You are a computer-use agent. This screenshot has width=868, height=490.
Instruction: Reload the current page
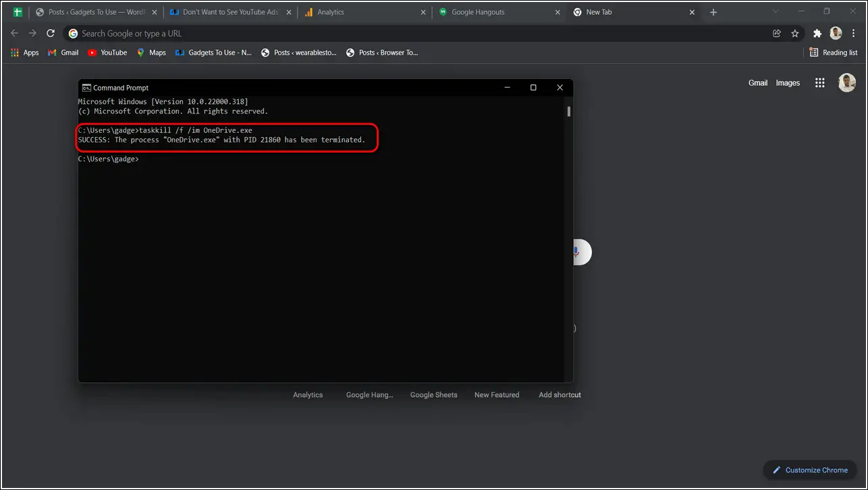pyautogui.click(x=51, y=33)
